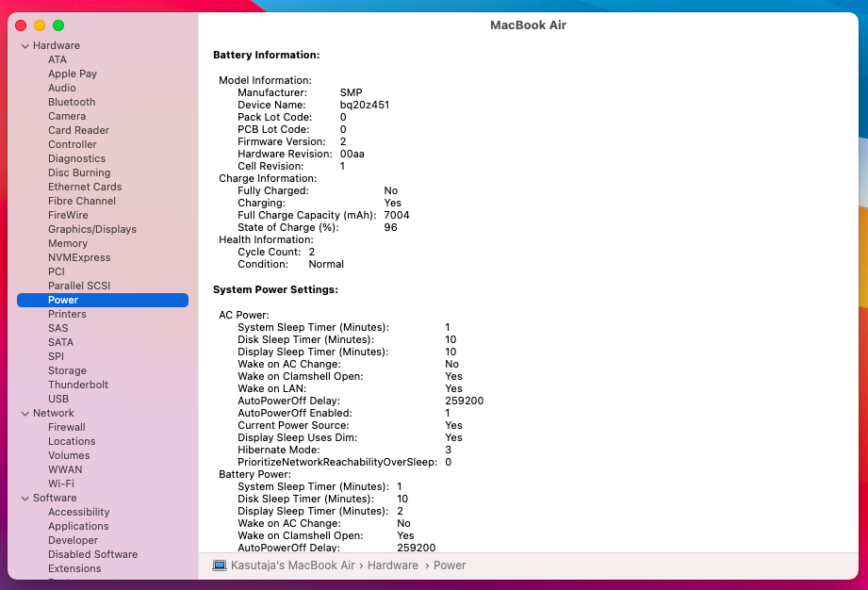Select Parallel SCSI entry
The width and height of the screenshot is (868, 590).
tap(79, 286)
